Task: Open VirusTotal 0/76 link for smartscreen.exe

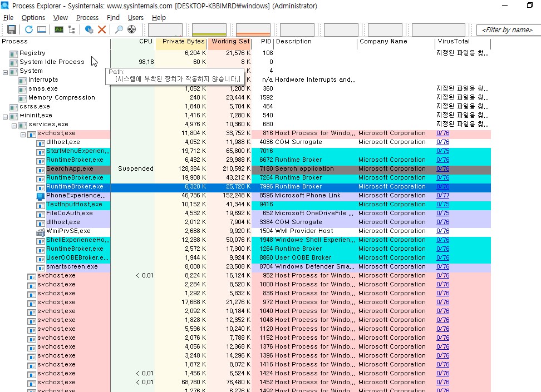Action: point(442,266)
